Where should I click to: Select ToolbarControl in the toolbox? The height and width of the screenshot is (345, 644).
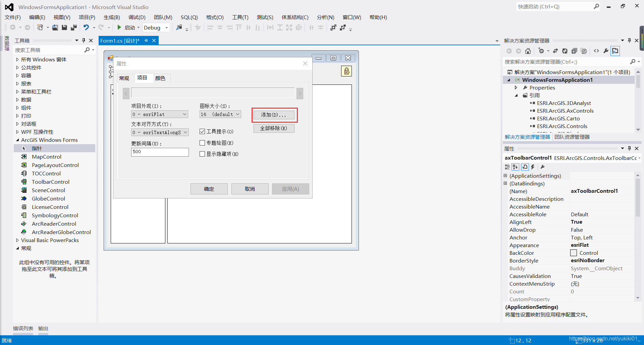click(x=50, y=182)
